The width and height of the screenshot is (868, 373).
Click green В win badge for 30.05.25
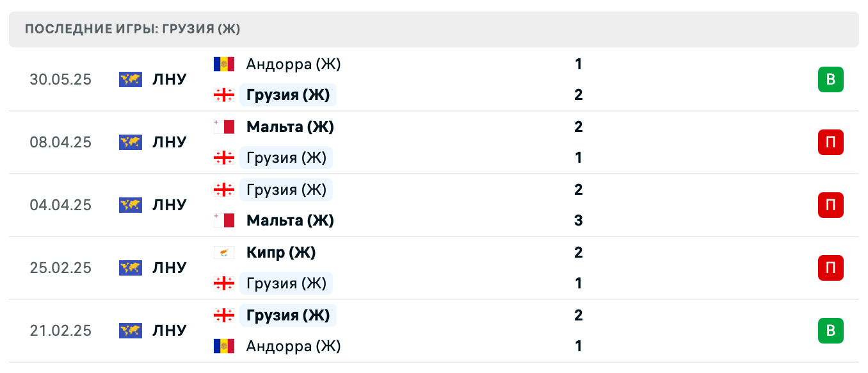(830, 79)
